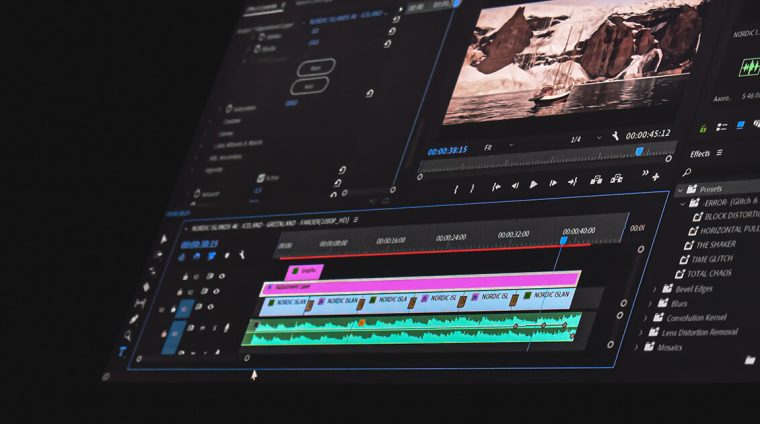Viewport: 760px width, 424px height.
Task: Toggle nest-sequence insert icon under timecode
Action: click(x=182, y=258)
